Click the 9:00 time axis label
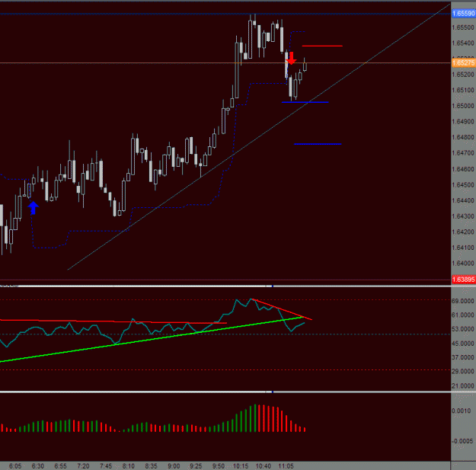Screen dimensions: 476x470 click(x=174, y=466)
